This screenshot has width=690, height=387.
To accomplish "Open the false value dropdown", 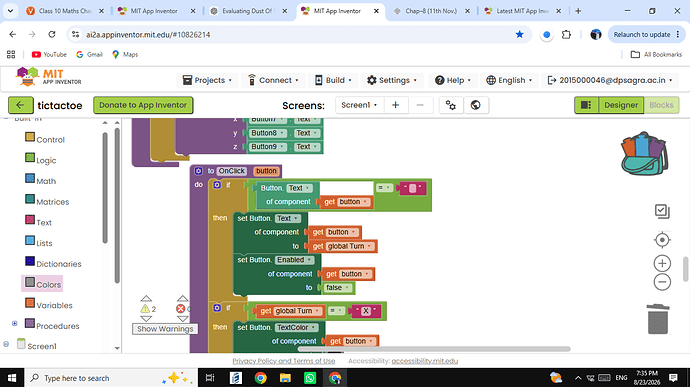I will pos(337,287).
